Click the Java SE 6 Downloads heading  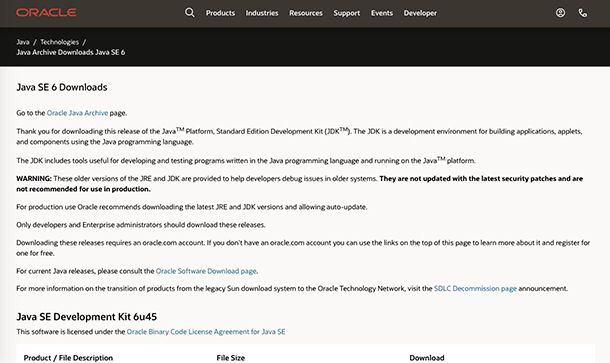[62, 87]
